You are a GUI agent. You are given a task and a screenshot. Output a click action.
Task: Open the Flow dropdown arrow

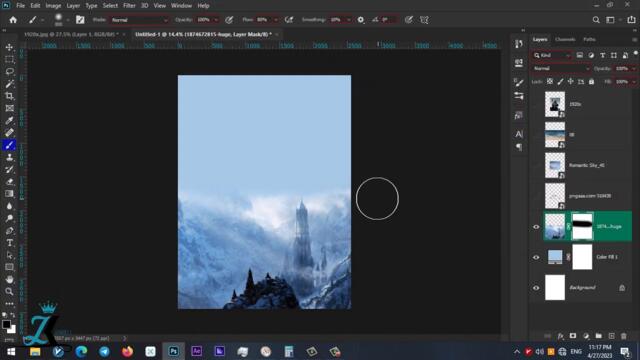click(276, 20)
